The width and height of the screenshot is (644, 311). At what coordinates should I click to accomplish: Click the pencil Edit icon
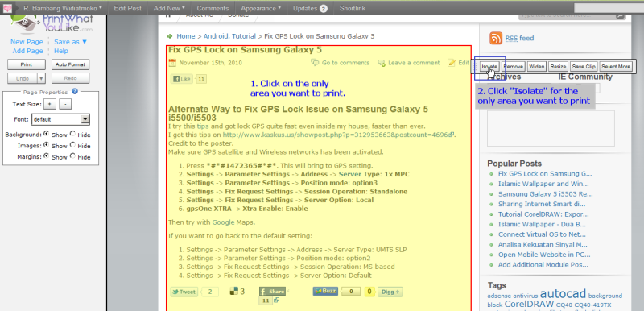point(452,63)
